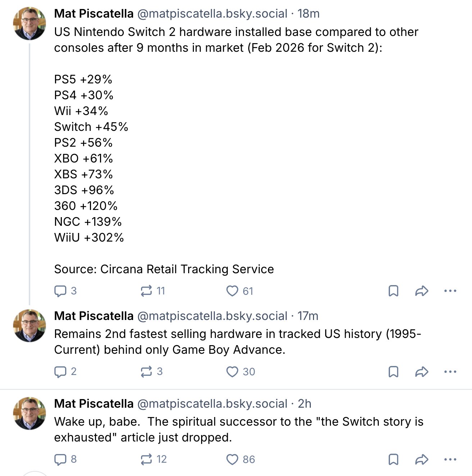Open Mat Piscatella's avatar on the 17m post

coord(29,326)
